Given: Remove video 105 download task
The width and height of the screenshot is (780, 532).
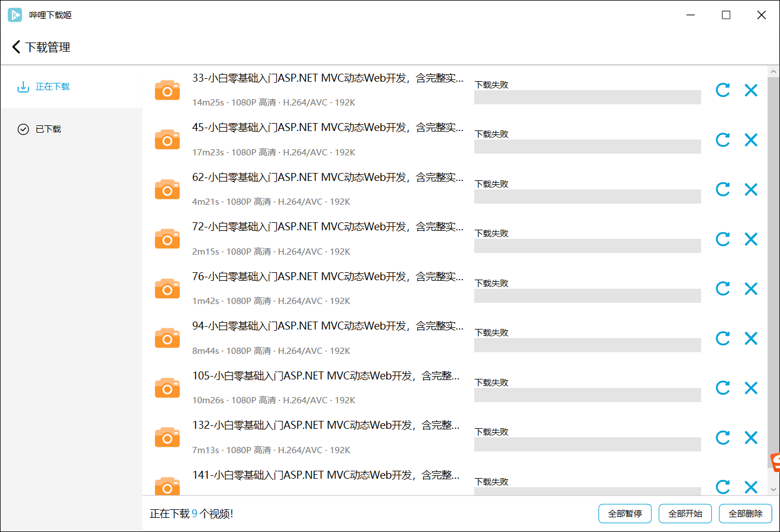Looking at the screenshot, I should (751, 388).
